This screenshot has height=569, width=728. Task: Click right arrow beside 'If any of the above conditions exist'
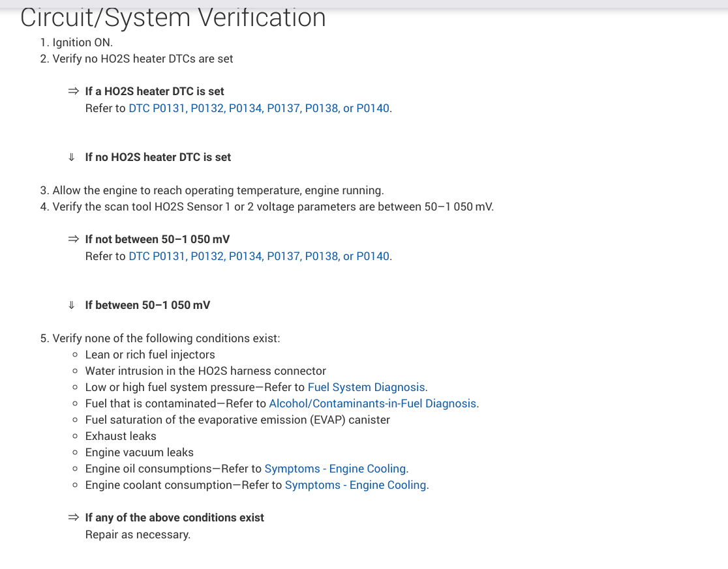[73, 518]
